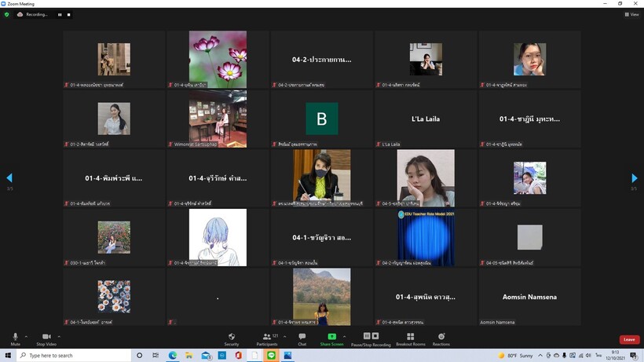The image size is (644, 362).
Task: Toggle the Stop Video camera button
Action: pyautogui.click(x=46, y=338)
